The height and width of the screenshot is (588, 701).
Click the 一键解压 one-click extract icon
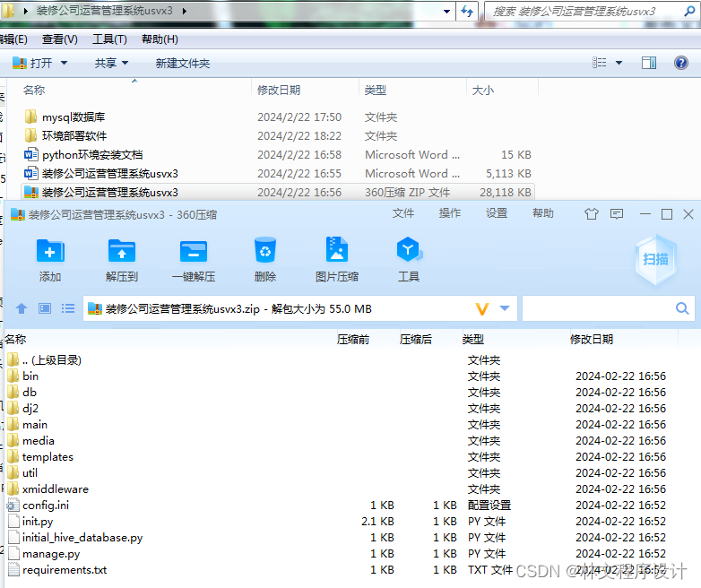point(194,251)
